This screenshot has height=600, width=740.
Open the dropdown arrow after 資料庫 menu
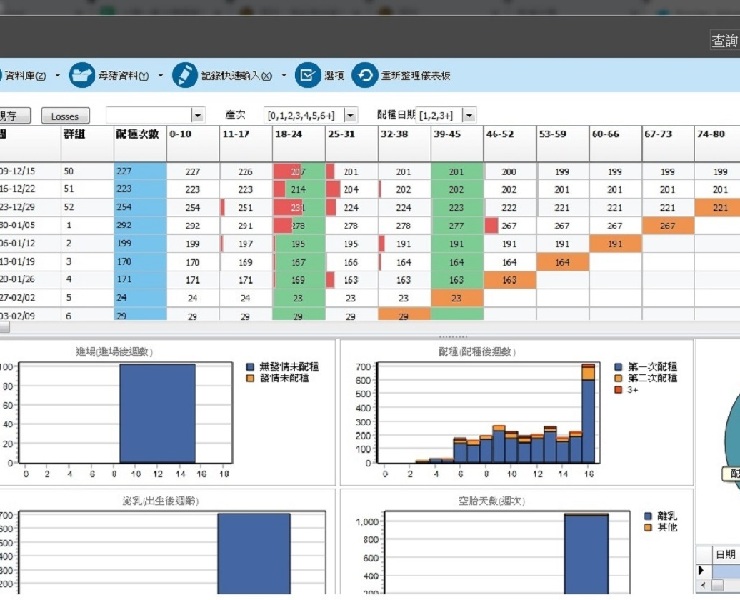coord(57,75)
